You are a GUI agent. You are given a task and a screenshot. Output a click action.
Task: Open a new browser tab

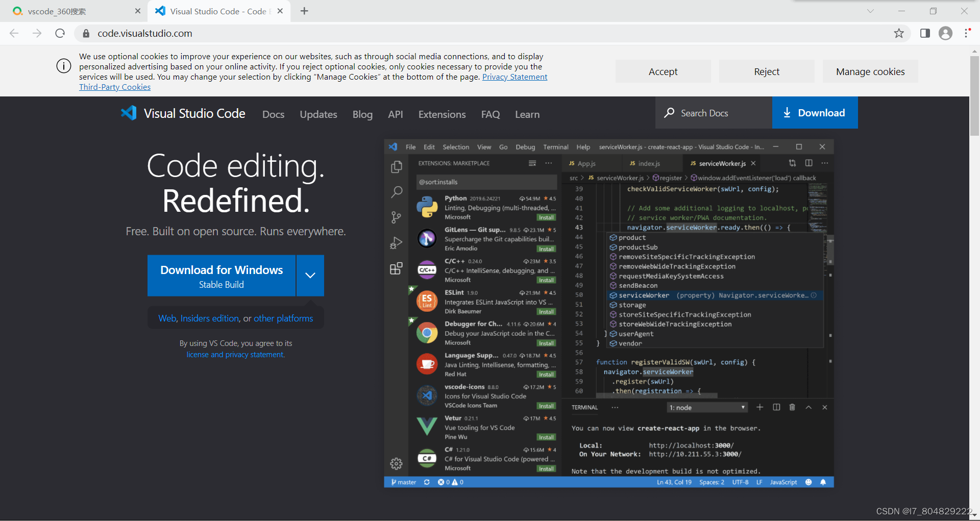pyautogui.click(x=304, y=11)
